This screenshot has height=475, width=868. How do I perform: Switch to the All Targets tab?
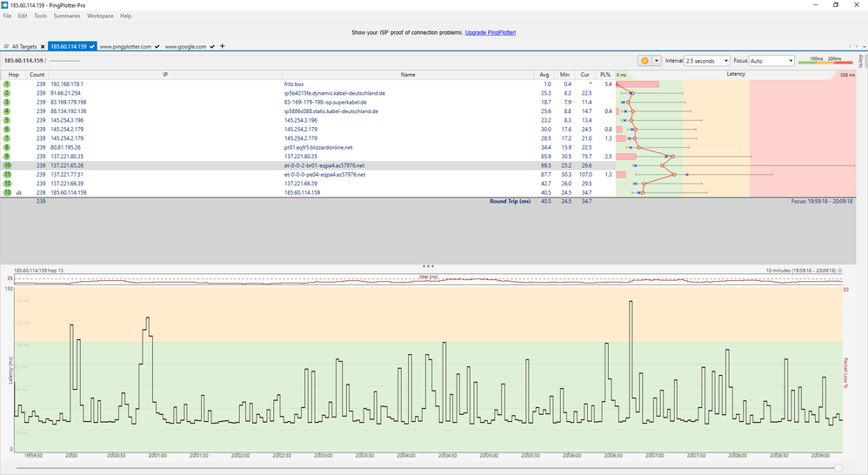pyautogui.click(x=23, y=46)
